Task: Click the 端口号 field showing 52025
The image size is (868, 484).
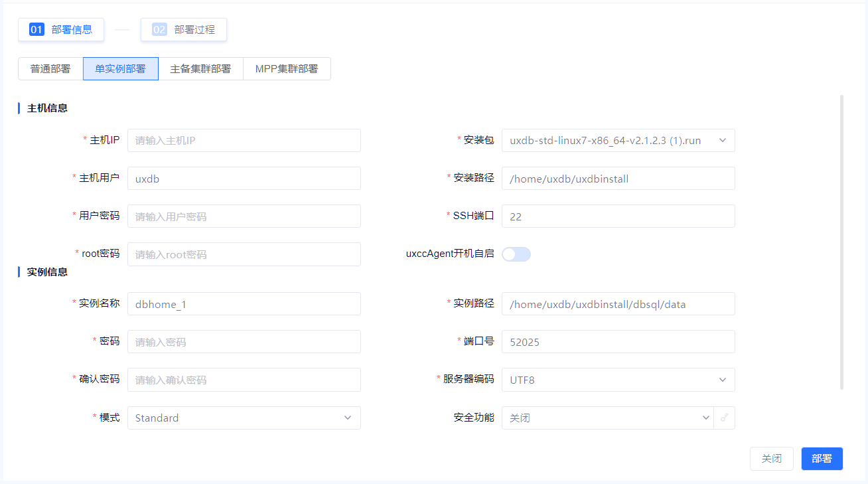Action: tap(618, 342)
